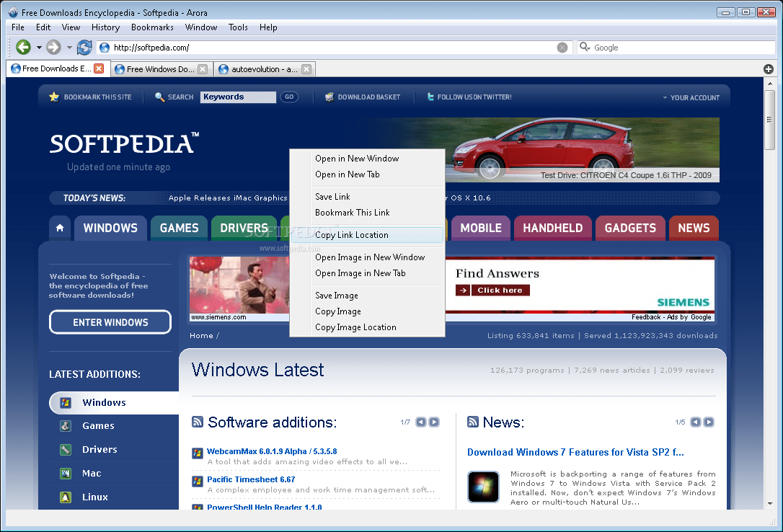Choose Open in New Tab from context menu
Screen dimensions: 783x532
367,174
